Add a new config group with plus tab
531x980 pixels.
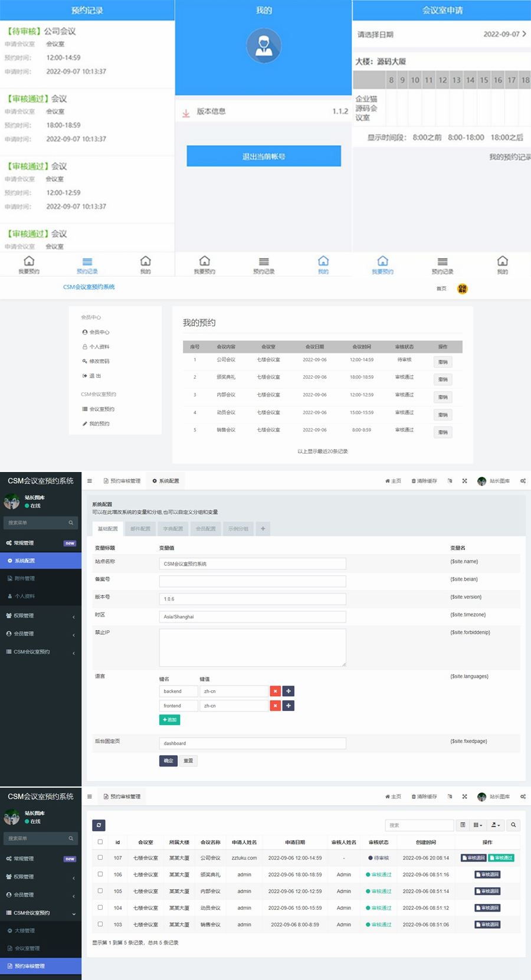[263, 529]
